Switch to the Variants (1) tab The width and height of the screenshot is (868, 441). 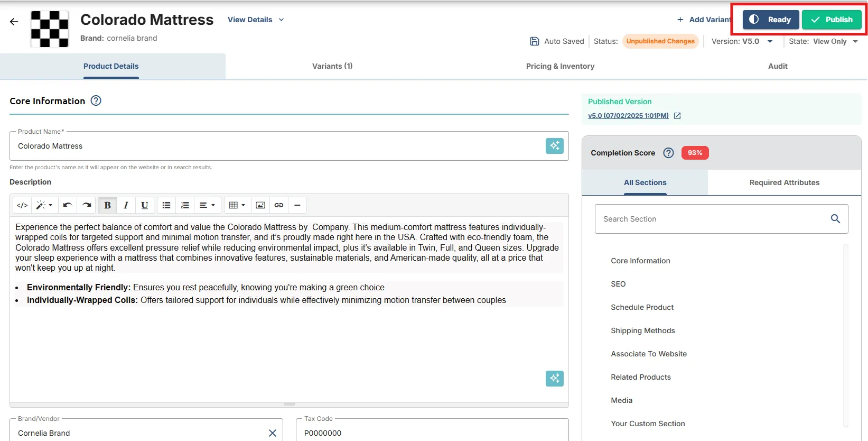(x=332, y=66)
